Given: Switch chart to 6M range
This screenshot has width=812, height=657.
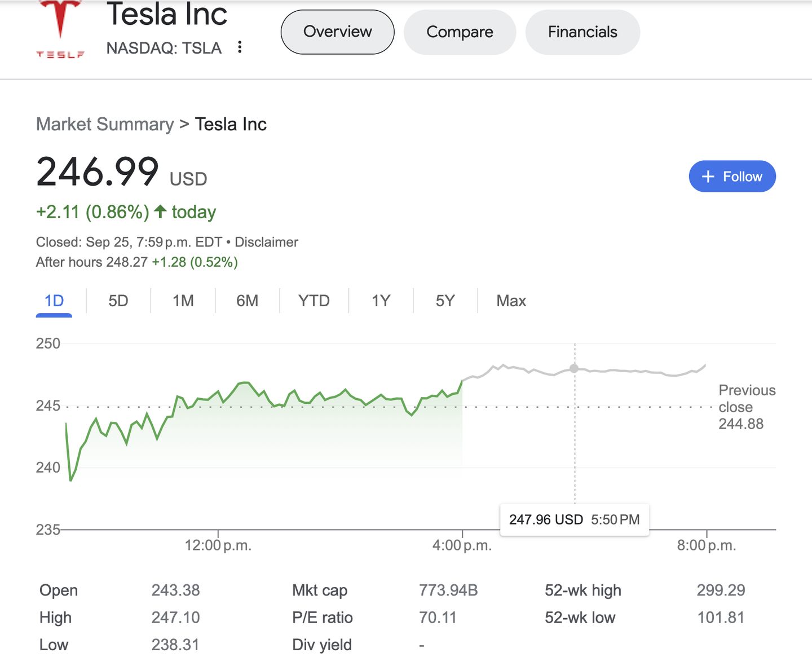Looking at the screenshot, I should tap(248, 301).
